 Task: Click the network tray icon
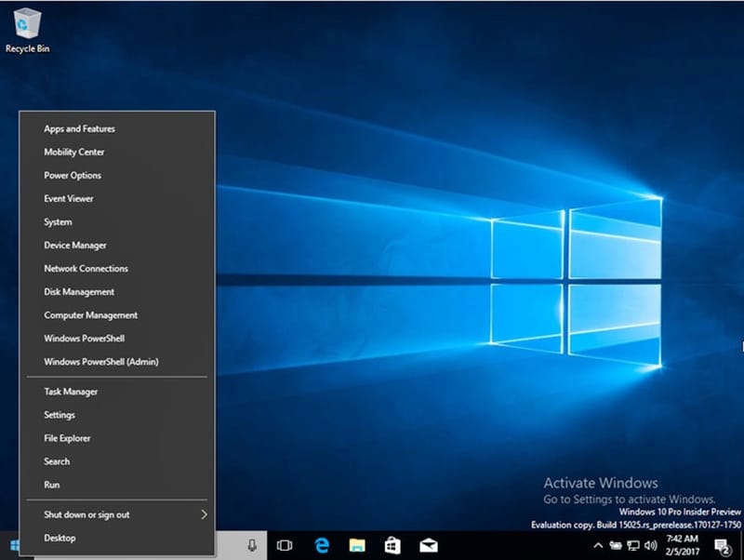[x=632, y=545]
